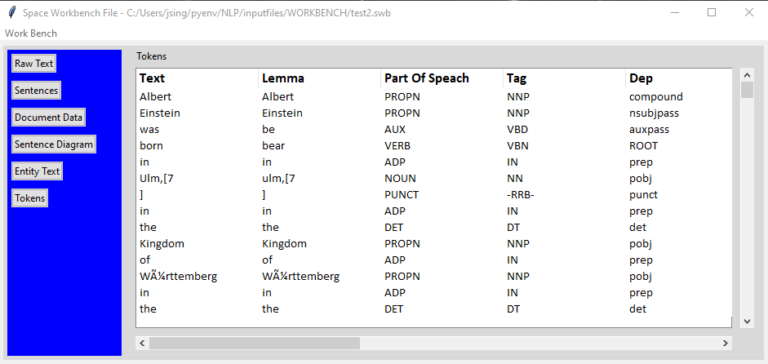
Task: Click the Tokens sidebar button
Action: coord(30,198)
